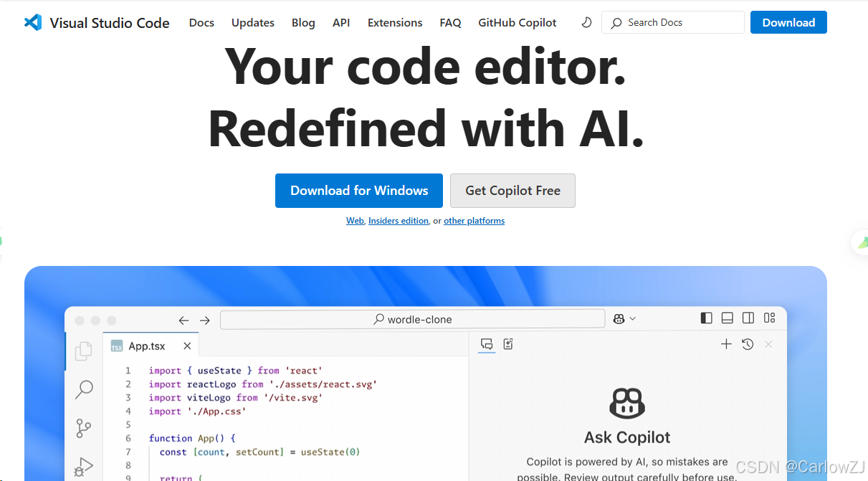This screenshot has width=868, height=481.
Task: Open the Docs menu item
Action: click(201, 23)
